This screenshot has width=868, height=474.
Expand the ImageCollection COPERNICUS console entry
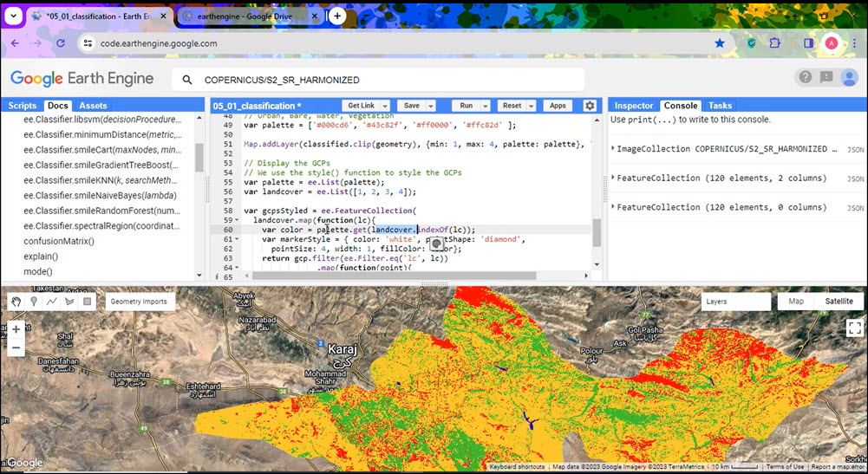coord(613,148)
